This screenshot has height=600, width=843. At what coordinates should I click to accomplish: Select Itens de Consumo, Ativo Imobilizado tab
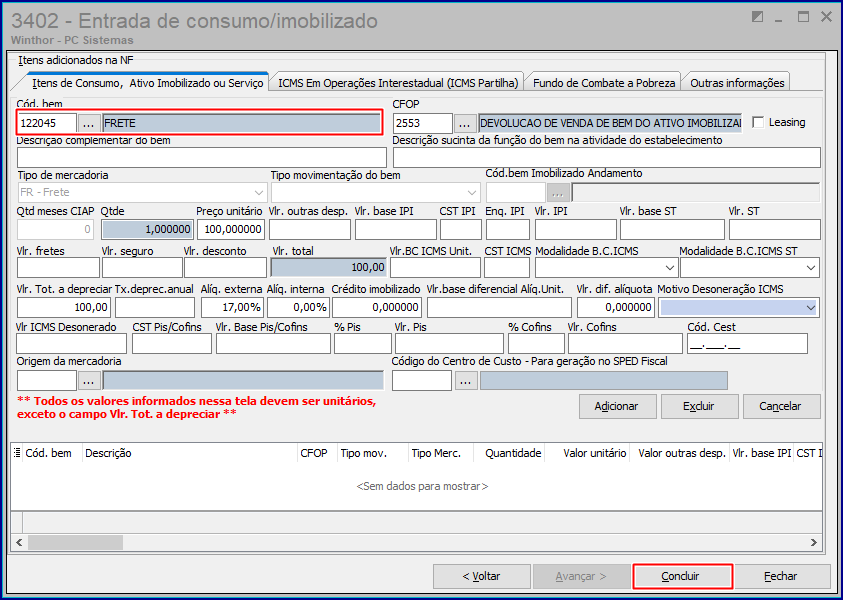(x=148, y=83)
